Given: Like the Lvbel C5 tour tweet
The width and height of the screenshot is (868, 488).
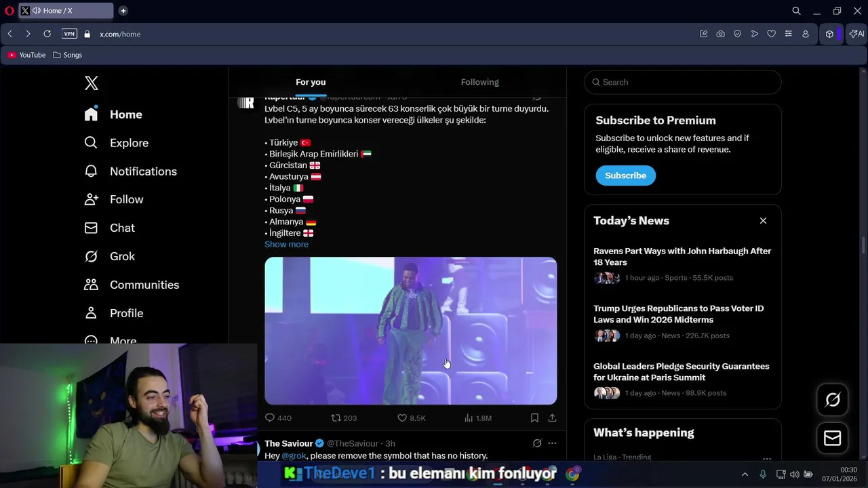Looking at the screenshot, I should (x=412, y=418).
